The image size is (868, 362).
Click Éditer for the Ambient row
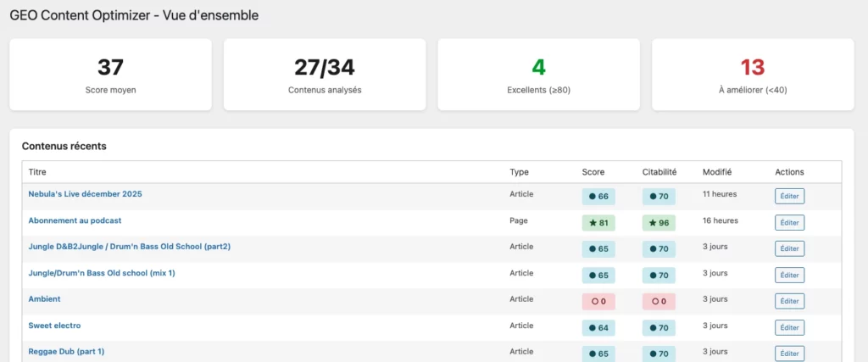pyautogui.click(x=789, y=301)
